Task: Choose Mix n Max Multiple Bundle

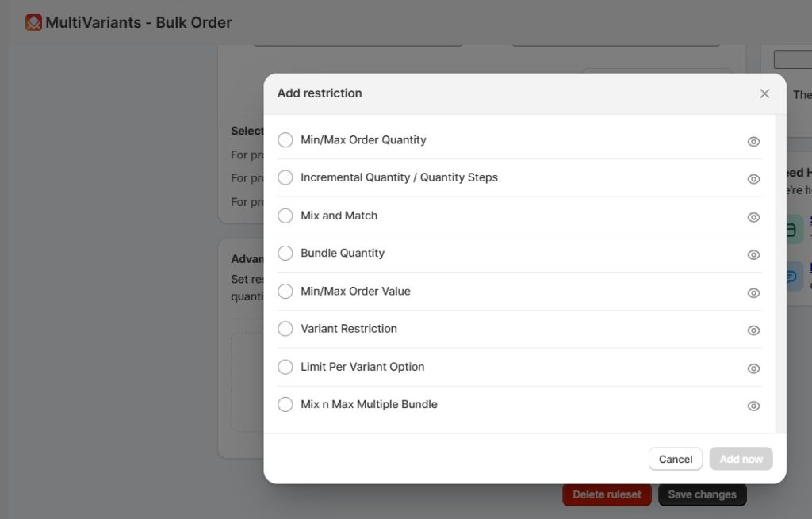Action: (285, 404)
